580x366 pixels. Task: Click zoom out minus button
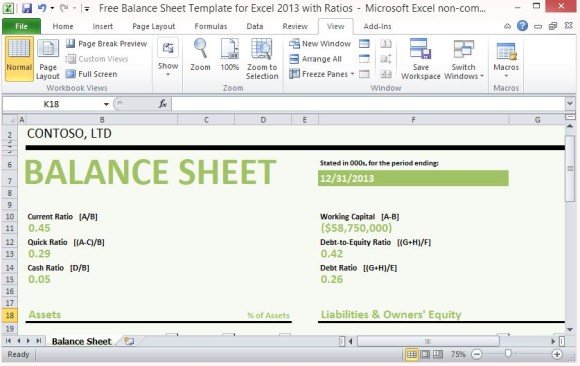(477, 355)
